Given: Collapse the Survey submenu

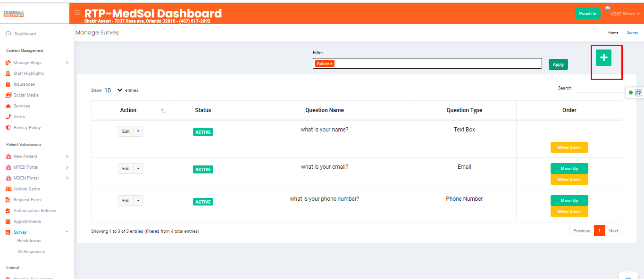Looking at the screenshot, I should pyautogui.click(x=67, y=232).
